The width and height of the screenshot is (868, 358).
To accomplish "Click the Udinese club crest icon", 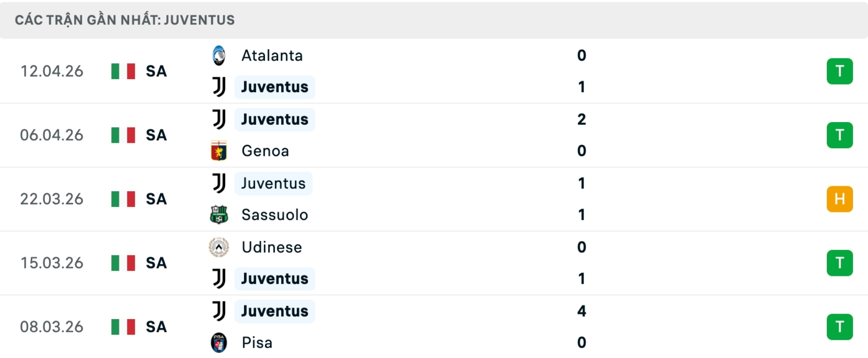I will pos(219,247).
